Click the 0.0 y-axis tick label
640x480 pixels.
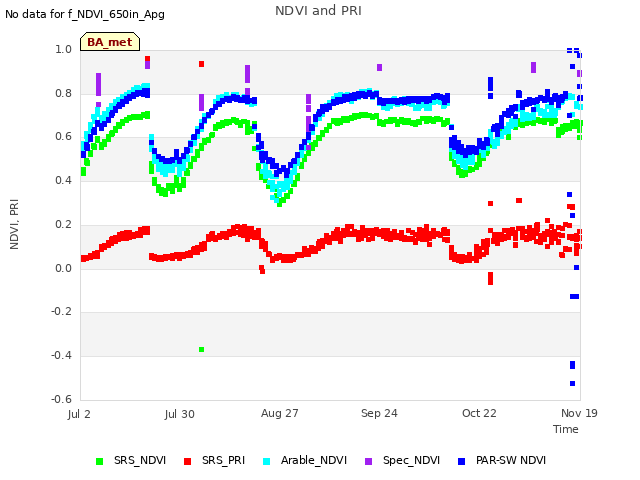click(x=64, y=268)
